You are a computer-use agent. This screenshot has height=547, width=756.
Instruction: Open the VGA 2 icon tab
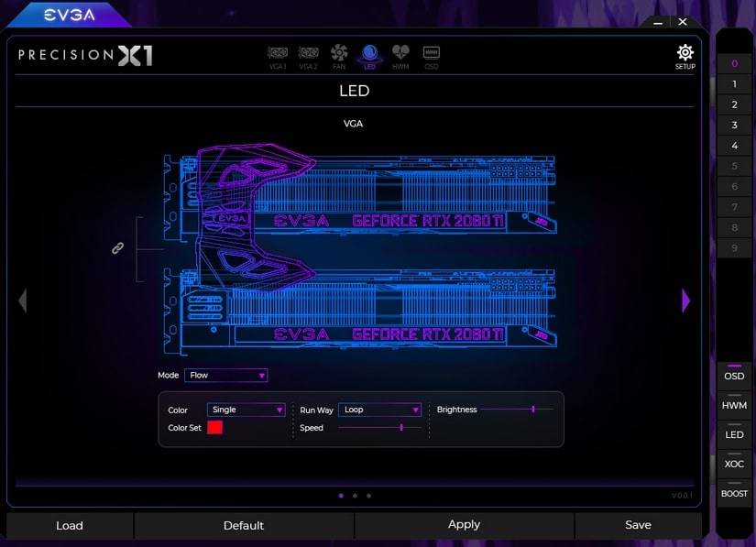(308, 56)
